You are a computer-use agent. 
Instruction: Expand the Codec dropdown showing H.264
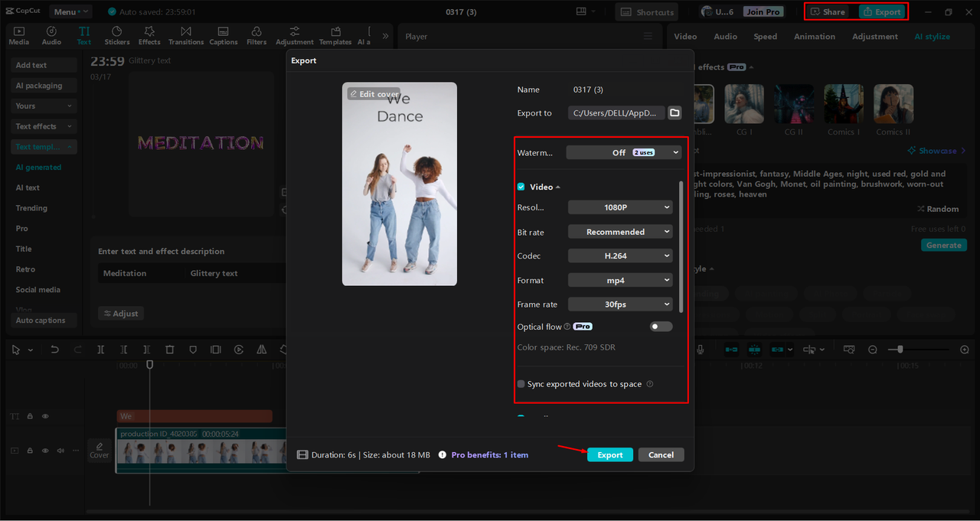pos(619,256)
